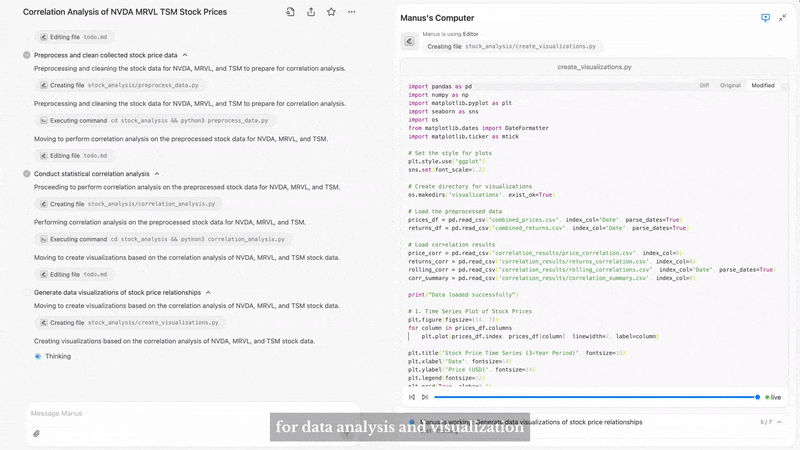Open the 'Executing command preprocess_data.py' chip

coord(154,120)
